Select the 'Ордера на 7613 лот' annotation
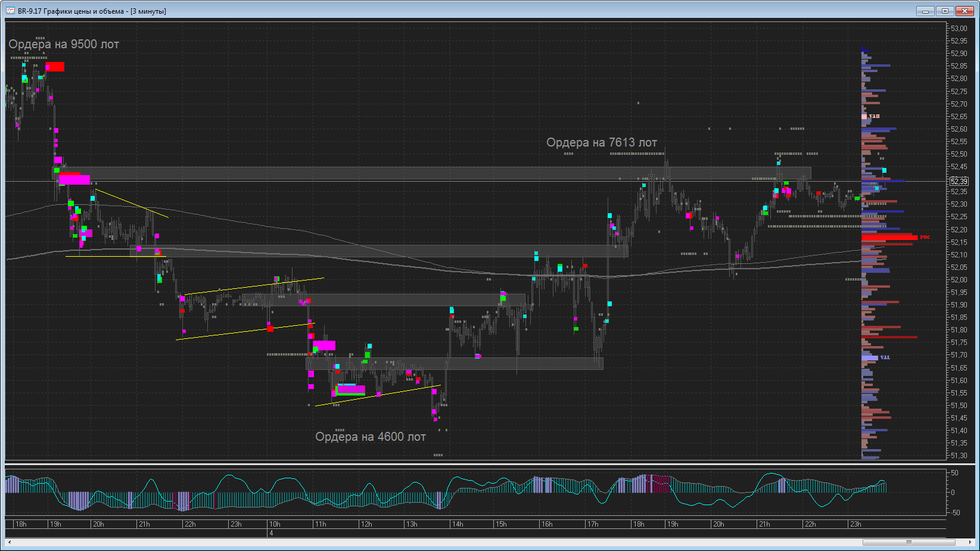 [x=602, y=142]
